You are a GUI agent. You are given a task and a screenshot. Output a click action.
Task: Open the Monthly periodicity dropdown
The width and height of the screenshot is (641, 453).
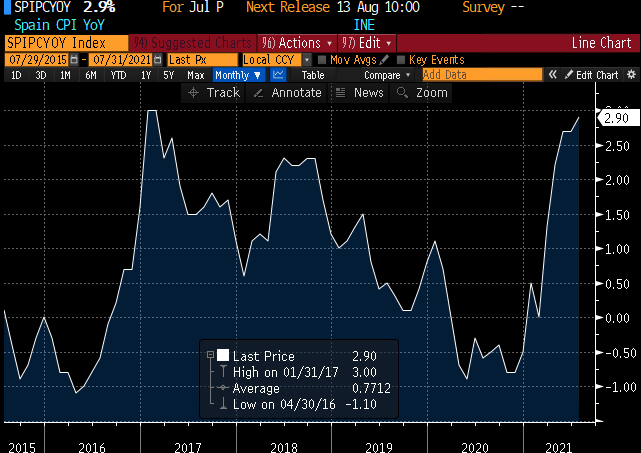[238, 75]
